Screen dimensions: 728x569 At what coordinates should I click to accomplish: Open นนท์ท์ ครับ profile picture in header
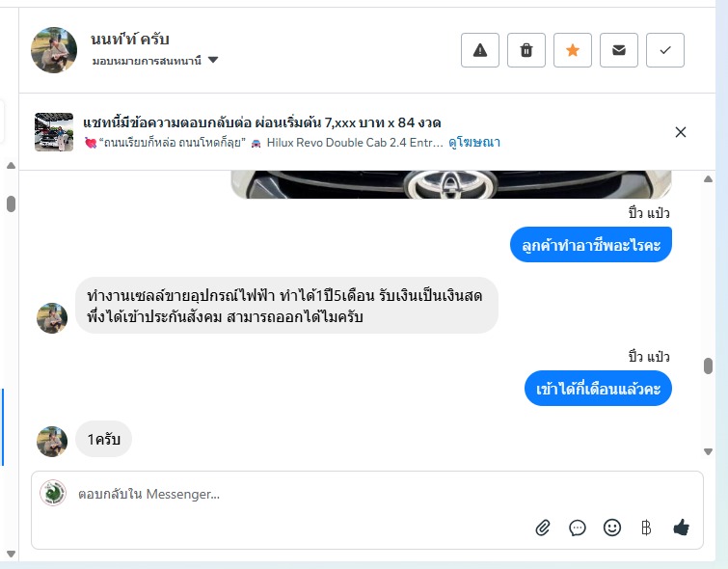(x=54, y=50)
